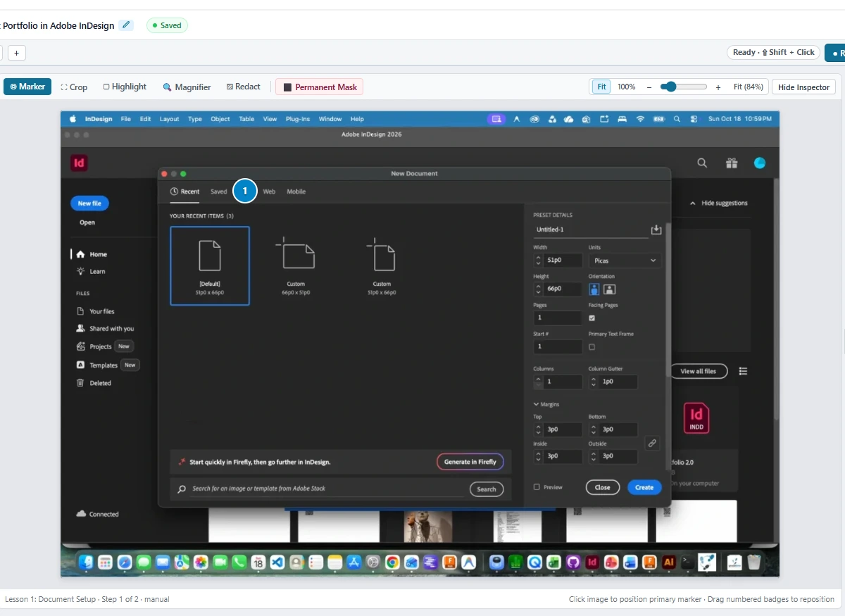Screen dimensions: 845x616
Task: Click the New file button
Action: 89,203
